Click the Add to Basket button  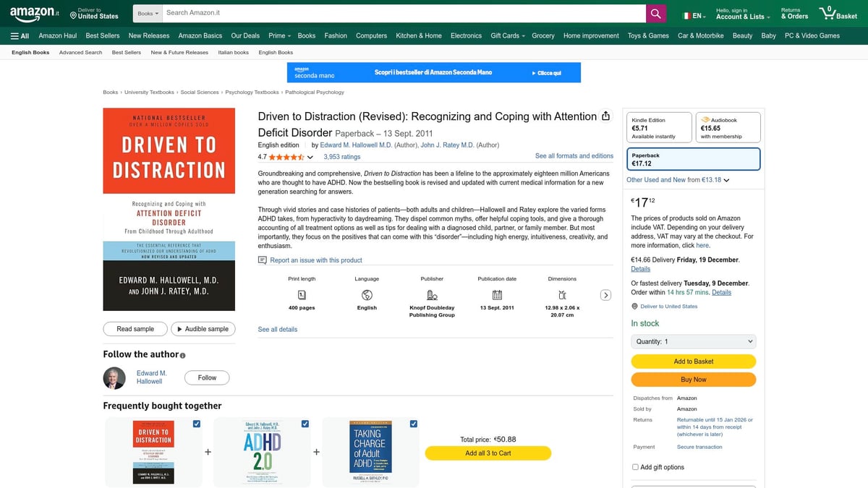pos(693,361)
